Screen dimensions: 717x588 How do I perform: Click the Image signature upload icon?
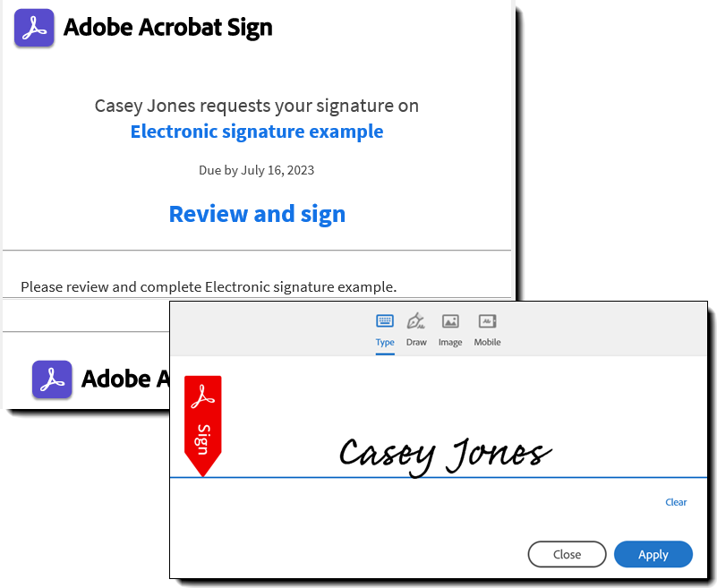click(x=450, y=320)
